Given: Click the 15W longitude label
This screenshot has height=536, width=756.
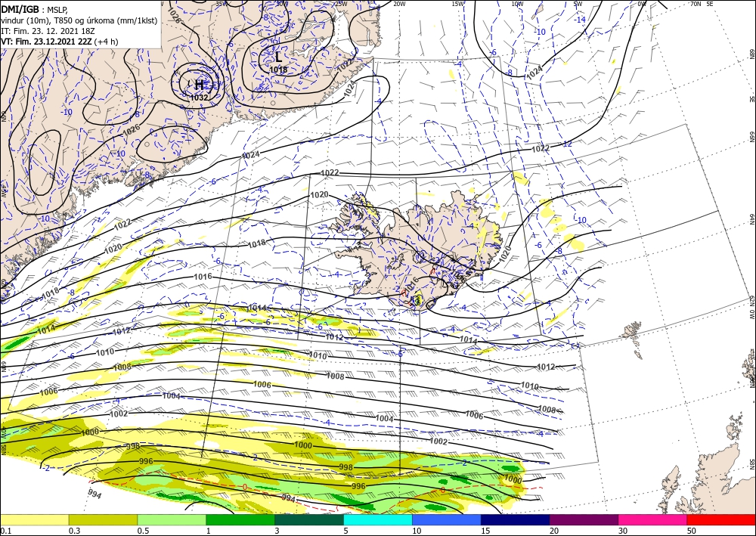Looking at the screenshot, I should [x=458, y=4].
